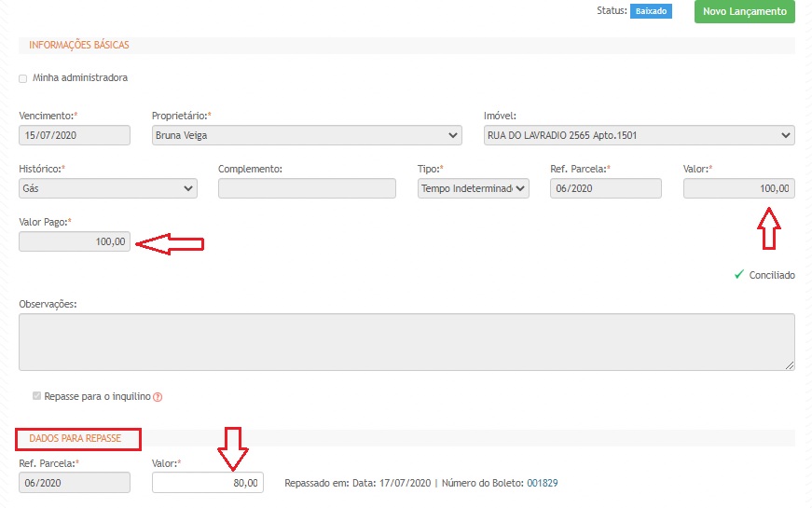Click inside the Observações text area
812x508 pixels.
tap(406, 341)
